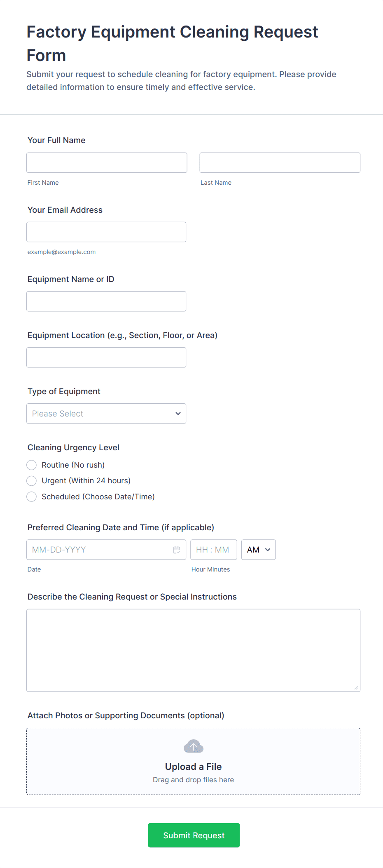Click the First Name field

click(107, 163)
